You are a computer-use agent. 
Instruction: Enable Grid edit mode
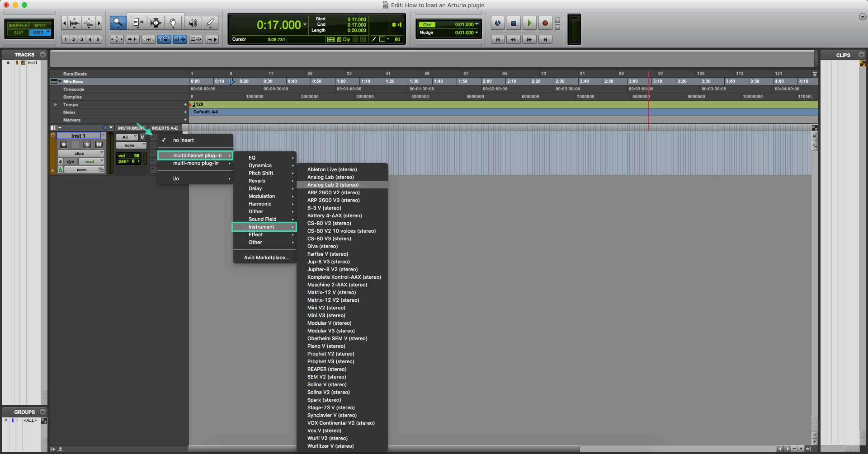(40, 33)
